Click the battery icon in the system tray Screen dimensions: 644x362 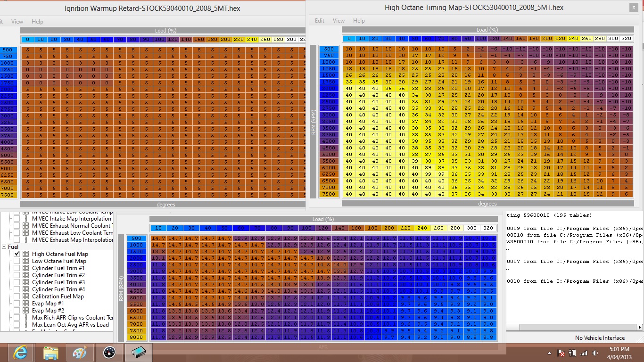click(572, 353)
